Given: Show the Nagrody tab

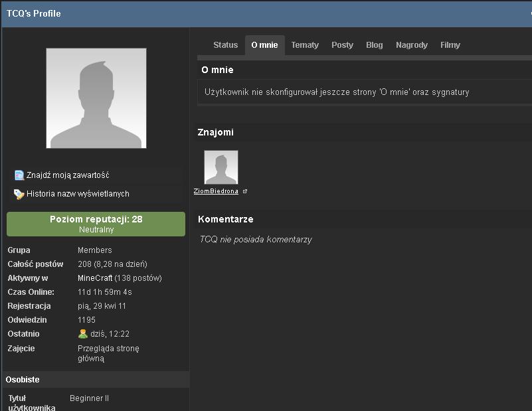Looking at the screenshot, I should (x=412, y=45).
